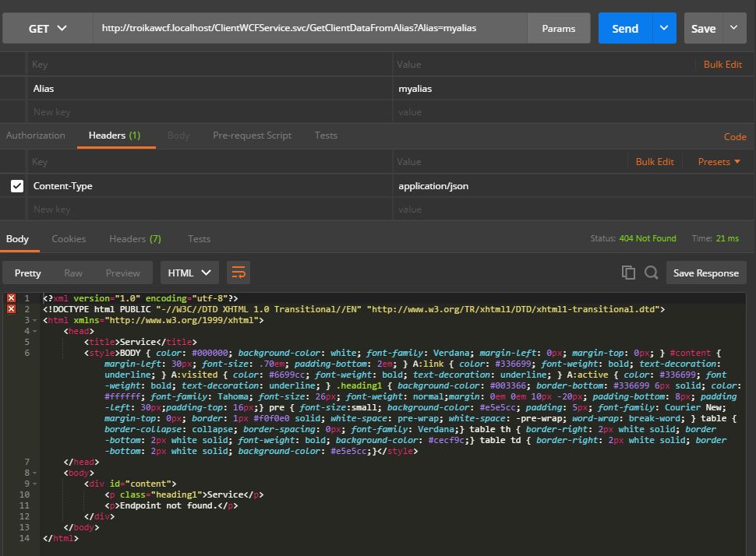Click line number 14 in gutter
Image resolution: width=756 pixels, height=556 pixels.
tap(24, 538)
